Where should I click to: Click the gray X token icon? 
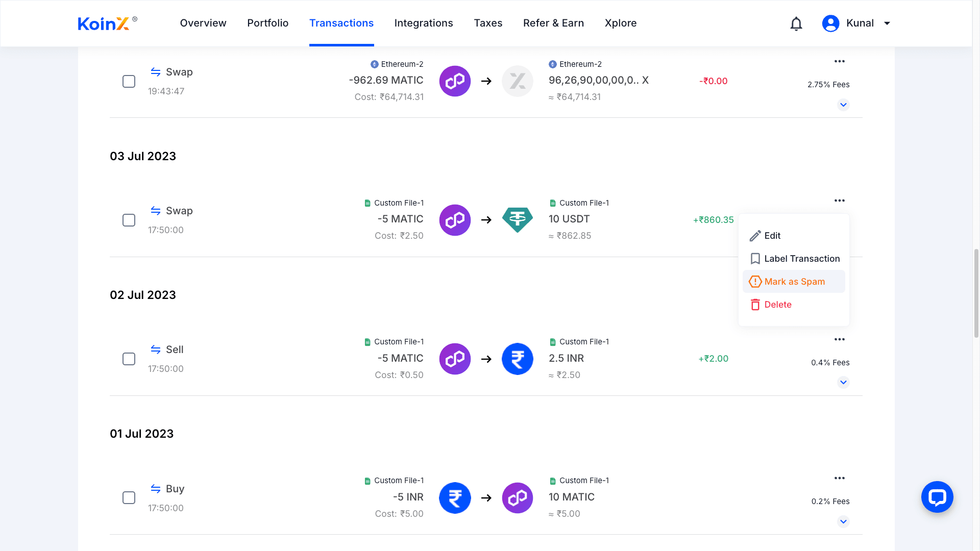click(x=517, y=81)
